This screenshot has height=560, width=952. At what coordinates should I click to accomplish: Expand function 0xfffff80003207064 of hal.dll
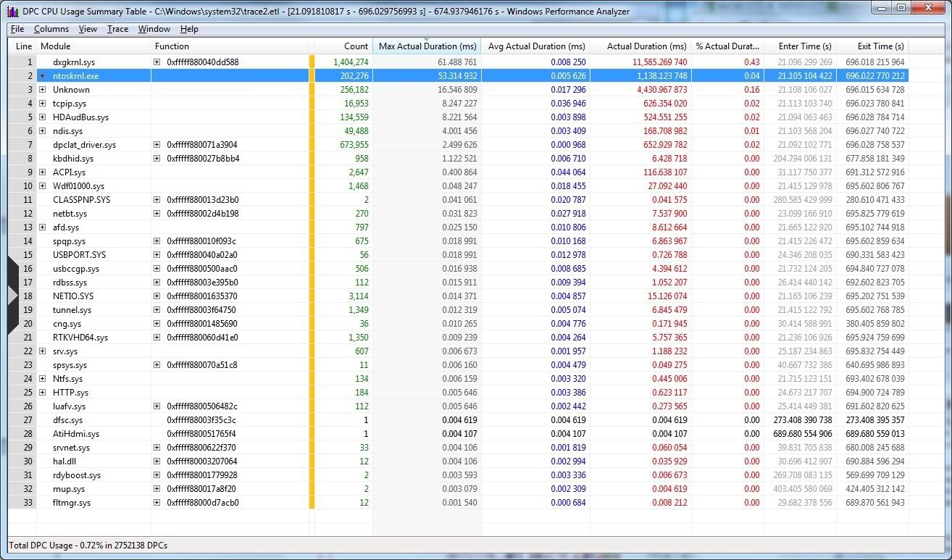coord(157,461)
